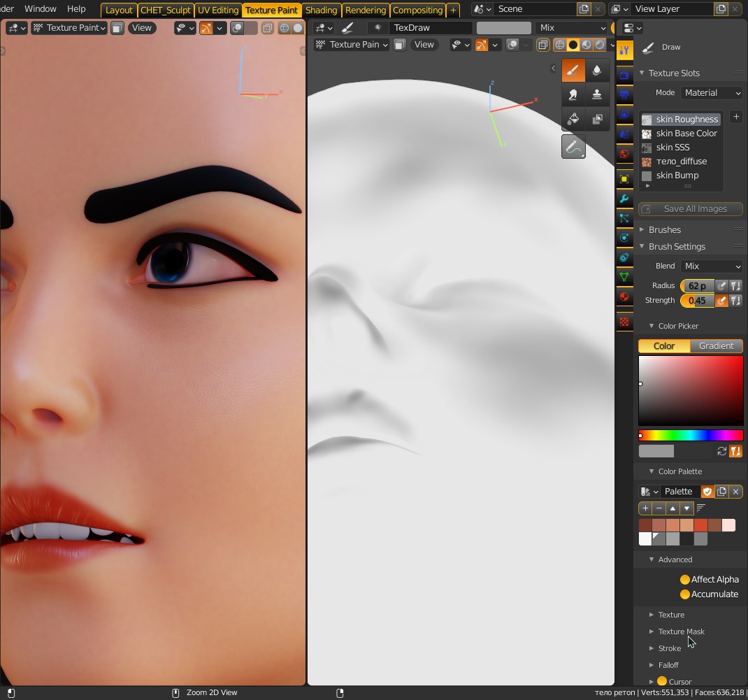Toggle radius pressure sensitivity
Screen dimensions: 748x700
pyautogui.click(x=721, y=286)
